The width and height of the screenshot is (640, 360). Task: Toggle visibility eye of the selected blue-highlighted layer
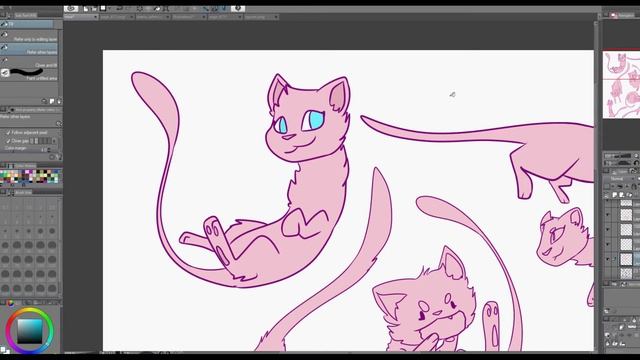click(x=608, y=259)
